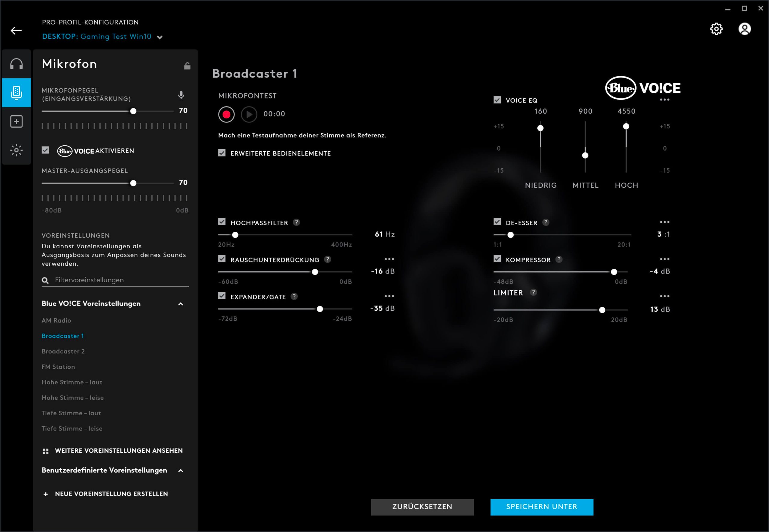Start microphone test recording with red button

click(226, 115)
